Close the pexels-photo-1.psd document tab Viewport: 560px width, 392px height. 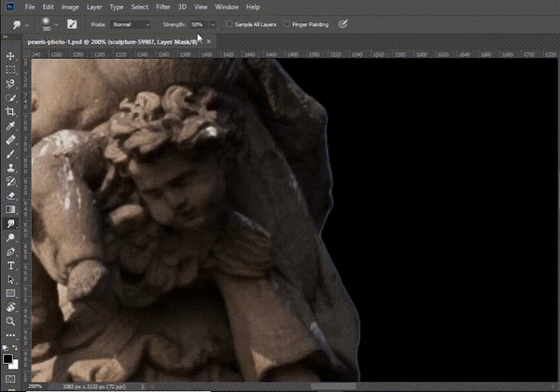click(x=208, y=43)
